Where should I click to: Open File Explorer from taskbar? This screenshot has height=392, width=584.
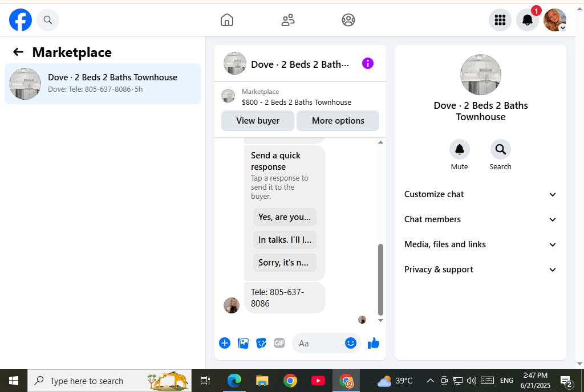click(262, 381)
